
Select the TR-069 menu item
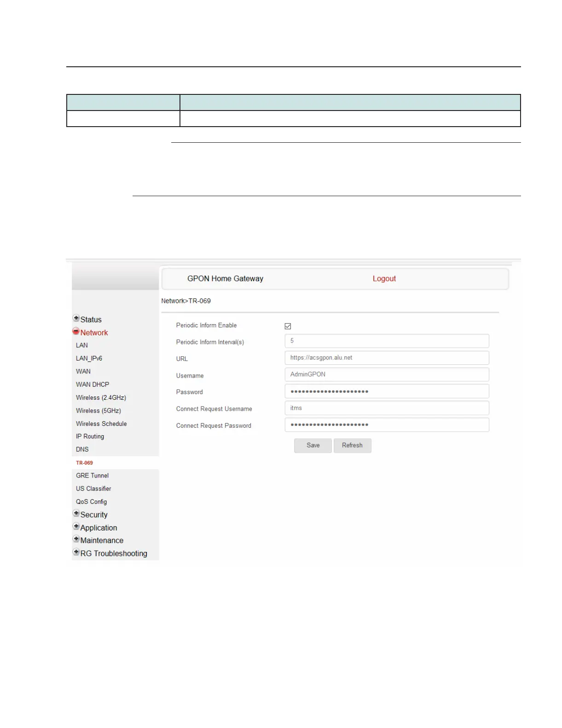pyautogui.click(x=85, y=463)
